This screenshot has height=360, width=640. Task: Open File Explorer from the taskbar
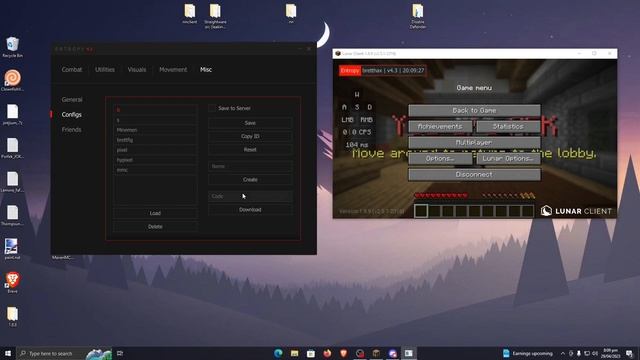click(294, 353)
